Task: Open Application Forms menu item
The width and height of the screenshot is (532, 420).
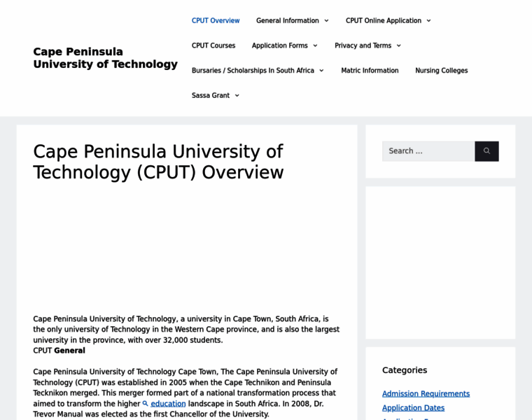Action: pos(279,45)
